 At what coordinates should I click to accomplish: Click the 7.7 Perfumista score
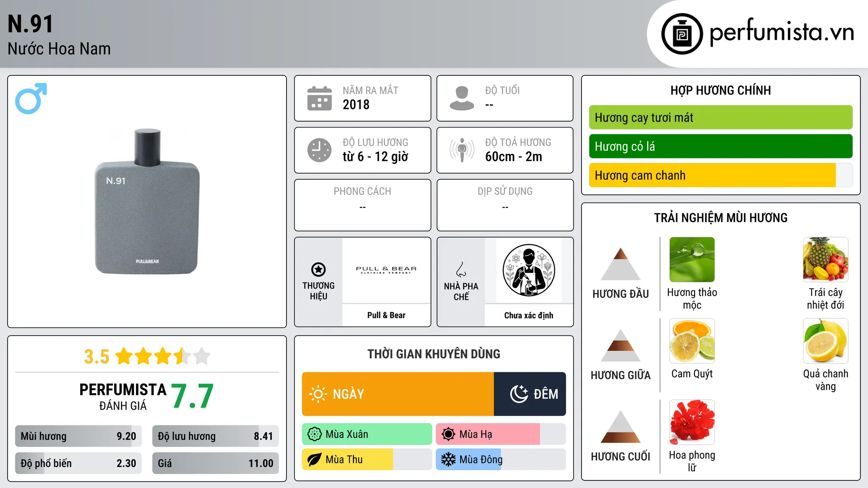tap(192, 396)
